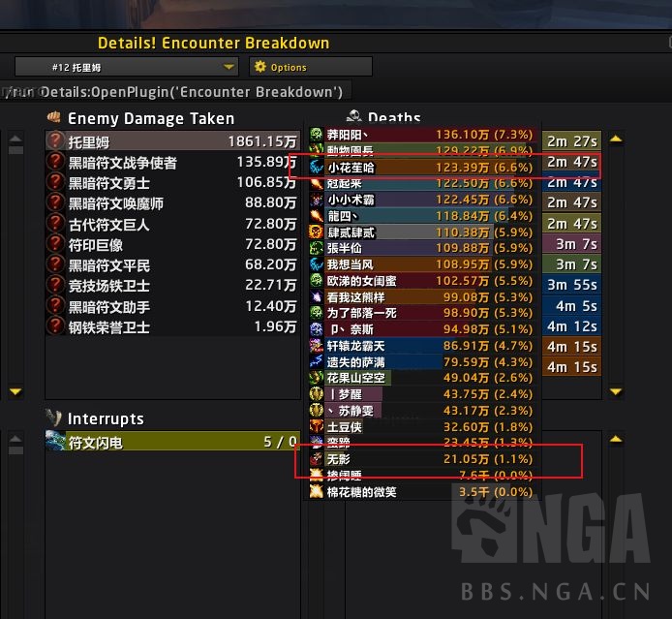
Task: Click the class icon for 小小术霸
Action: tap(317, 200)
